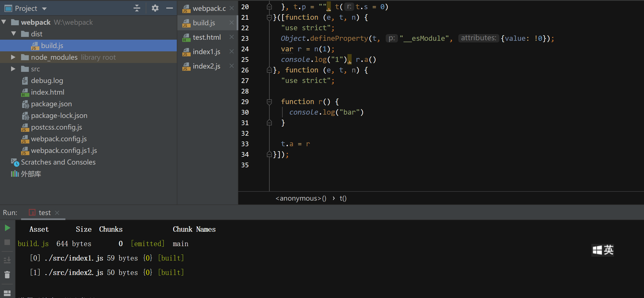Switch input language via 英 indicator
This screenshot has height=298, width=644.
(x=608, y=250)
